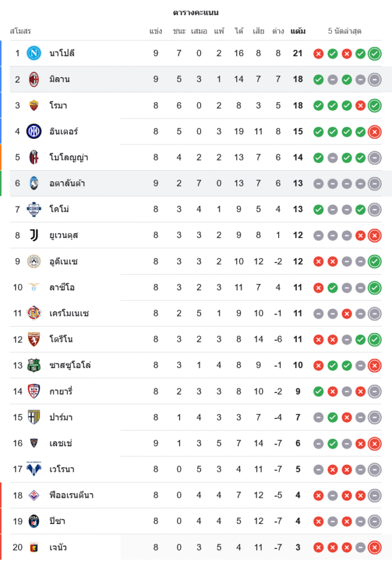The height and width of the screenshot is (567, 392).
Task: Click Napoli's latest match win indicator
Action: click(374, 54)
